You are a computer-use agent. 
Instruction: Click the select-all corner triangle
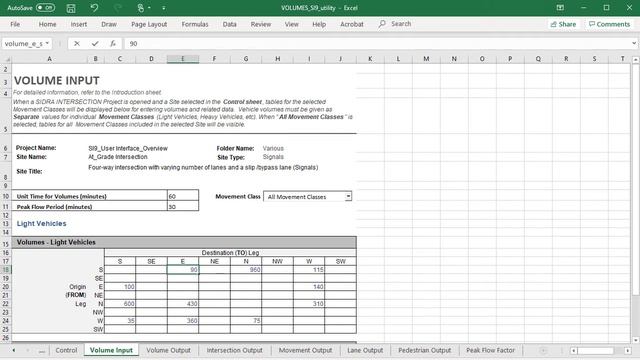click(6, 59)
